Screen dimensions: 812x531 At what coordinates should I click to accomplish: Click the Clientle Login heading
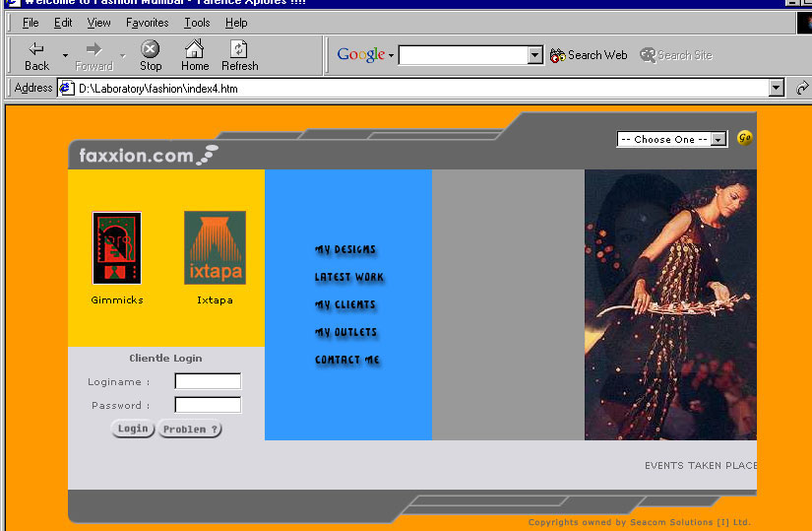[165, 358]
